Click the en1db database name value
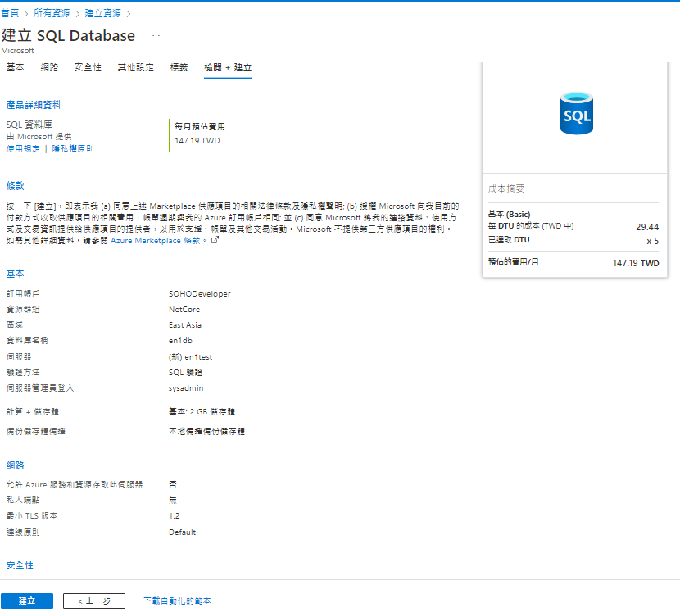 click(x=180, y=341)
